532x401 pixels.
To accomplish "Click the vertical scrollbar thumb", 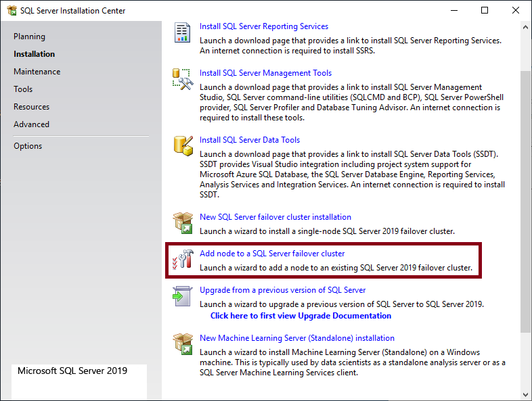I will (x=525, y=202).
